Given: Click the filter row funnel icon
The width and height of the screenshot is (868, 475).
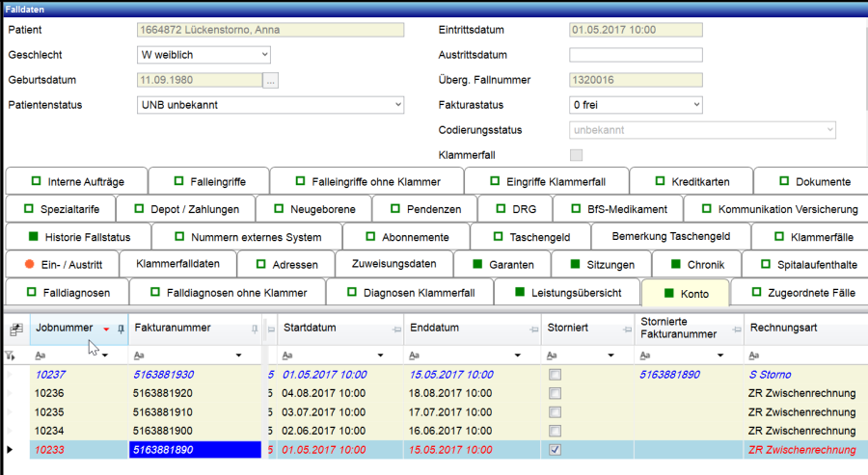Looking at the screenshot, I should 11,356.
